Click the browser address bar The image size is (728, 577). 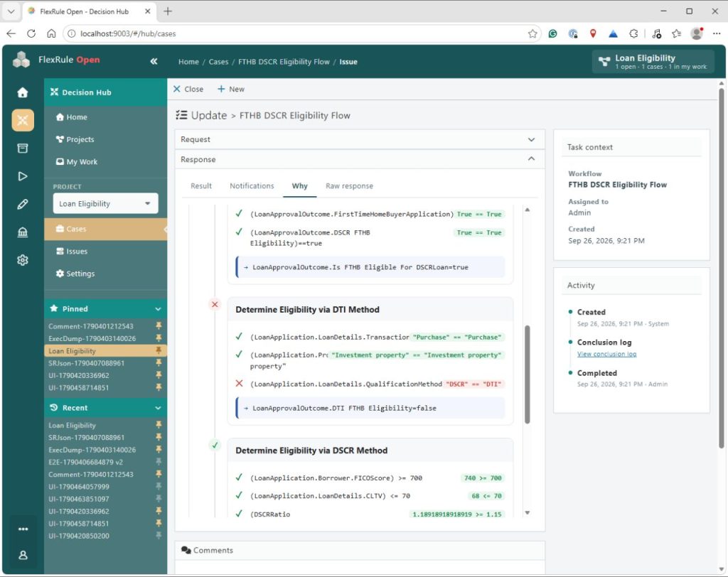301,33
